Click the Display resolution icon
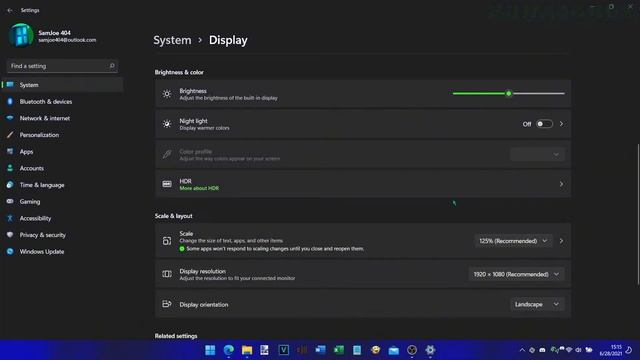Image resolution: width=640 pixels, height=360 pixels. 167,274
